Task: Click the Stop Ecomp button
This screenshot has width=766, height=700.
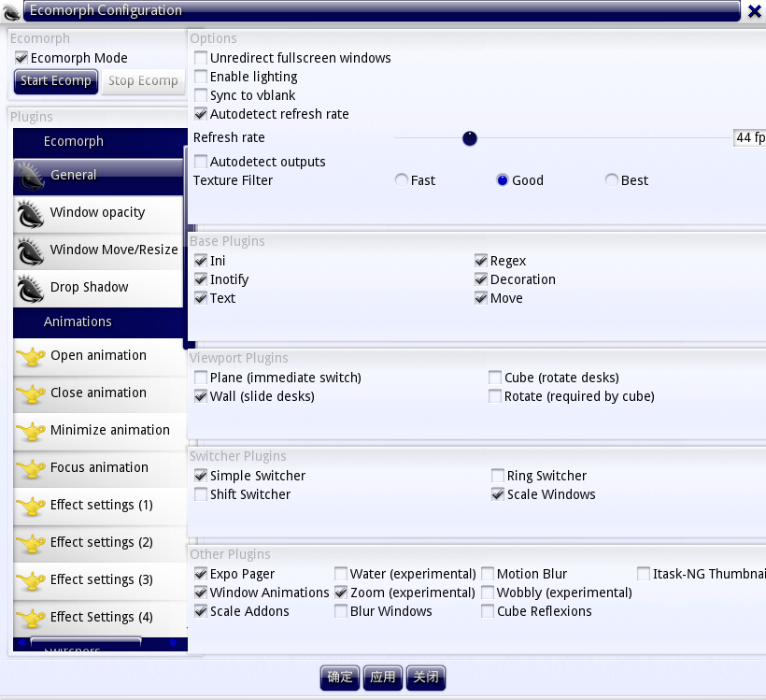Action: [x=143, y=81]
